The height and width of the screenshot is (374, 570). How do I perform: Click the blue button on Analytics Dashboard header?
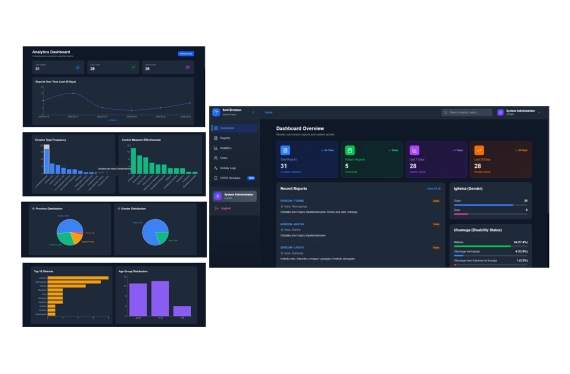(x=186, y=53)
